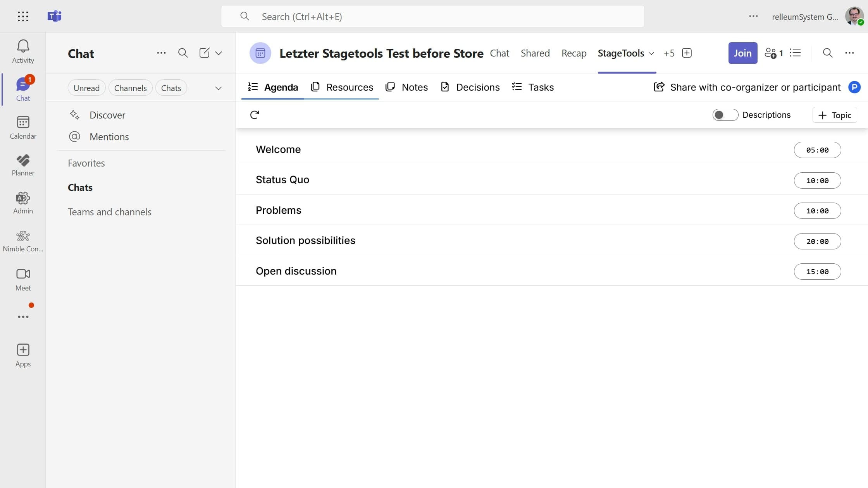Open the Recap tab
The image size is (868, 488).
574,53
